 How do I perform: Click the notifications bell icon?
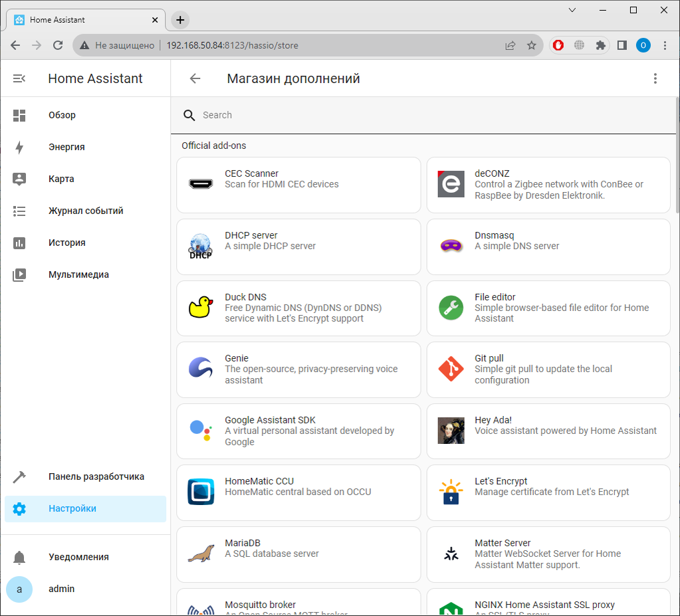(19, 558)
